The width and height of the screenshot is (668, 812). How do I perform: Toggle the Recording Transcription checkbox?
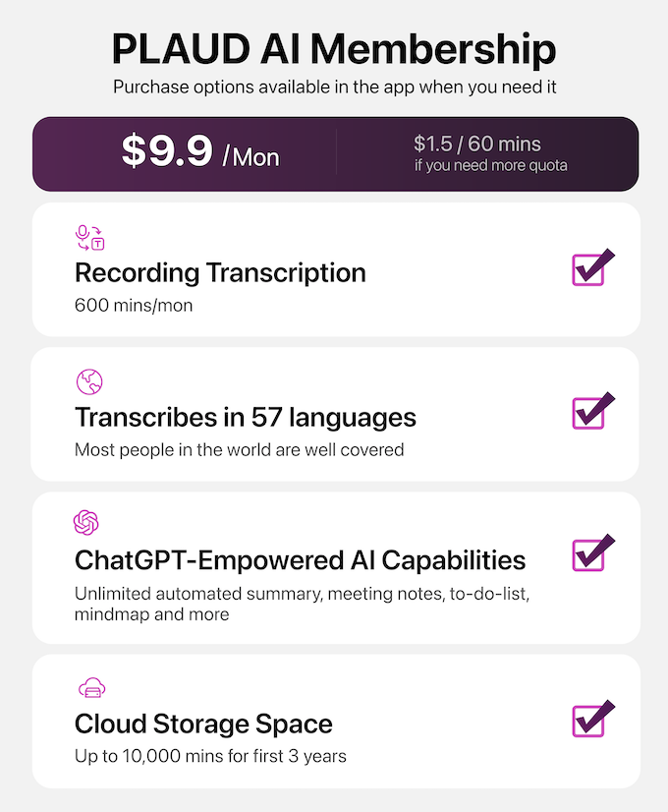pyautogui.click(x=593, y=267)
